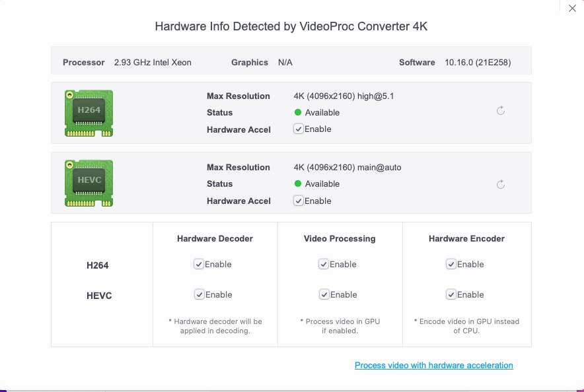Click the Software version 10.16.0 text
This screenshot has width=584, height=392.
[478, 63]
